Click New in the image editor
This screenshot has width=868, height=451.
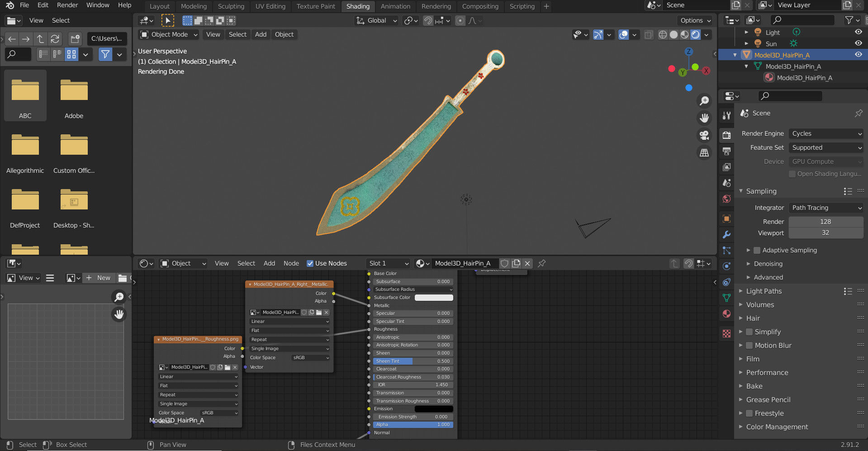[98, 278]
